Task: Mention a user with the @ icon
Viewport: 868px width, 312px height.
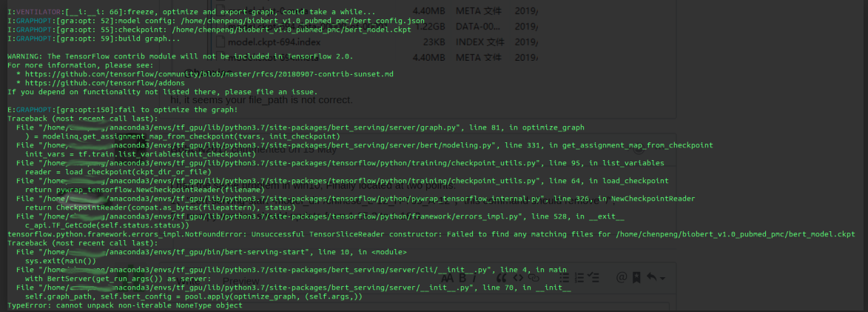Action: 622,277
